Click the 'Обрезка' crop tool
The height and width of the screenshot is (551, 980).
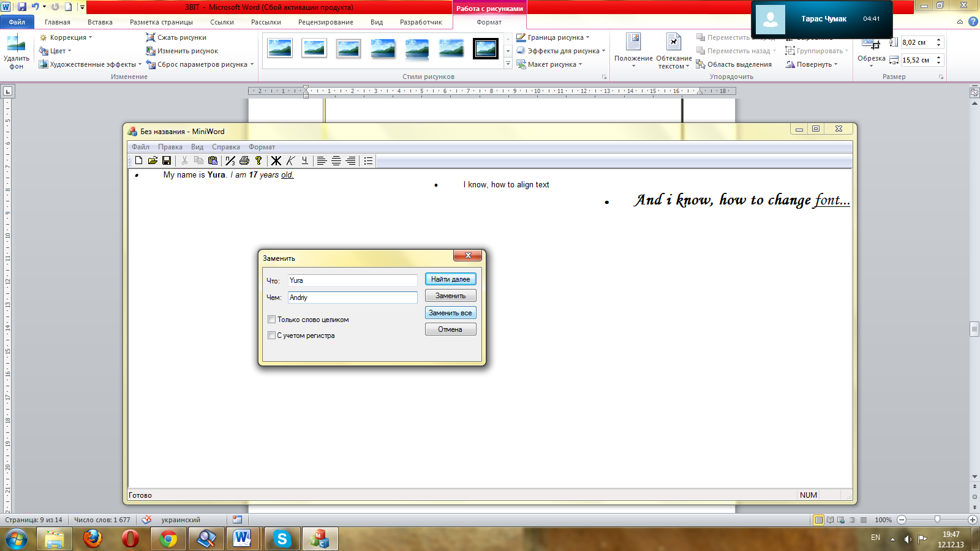(x=871, y=51)
